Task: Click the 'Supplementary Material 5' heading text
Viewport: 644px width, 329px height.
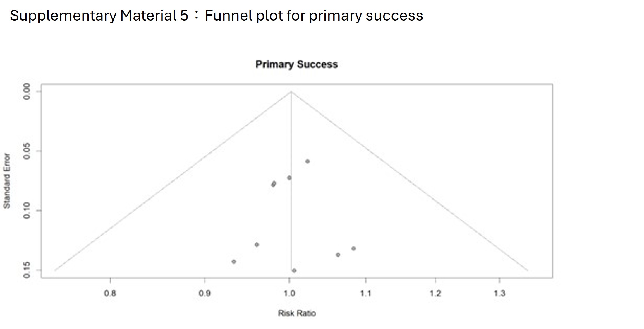Action: 99,16
